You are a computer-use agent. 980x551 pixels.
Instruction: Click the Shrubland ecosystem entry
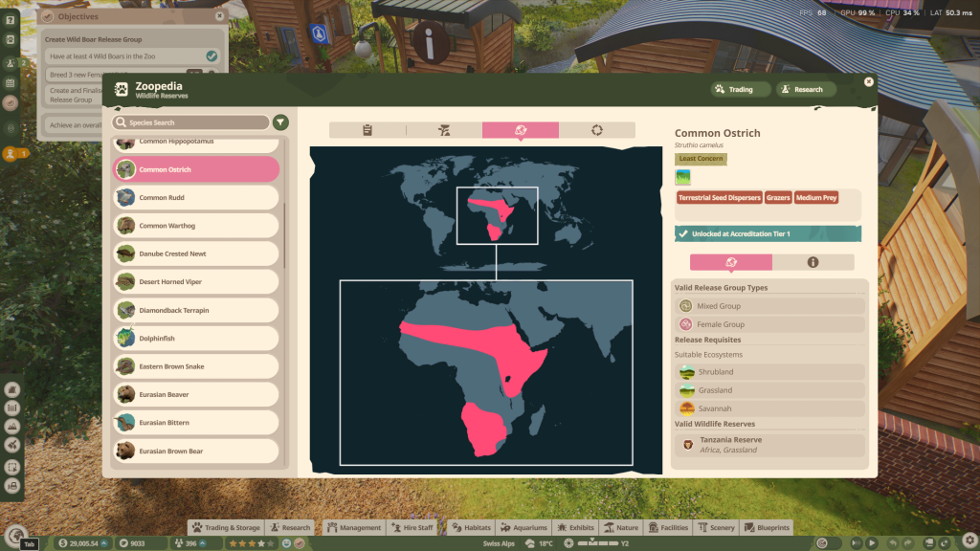770,372
